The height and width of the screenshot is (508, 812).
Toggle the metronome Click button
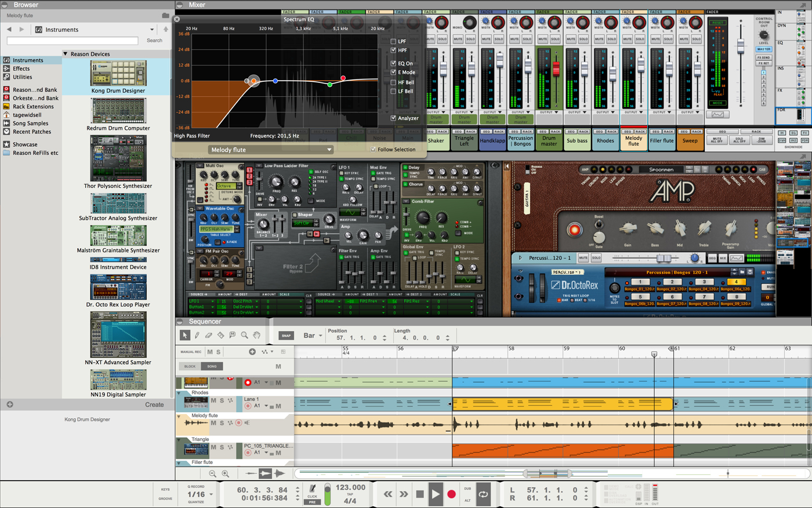313,491
